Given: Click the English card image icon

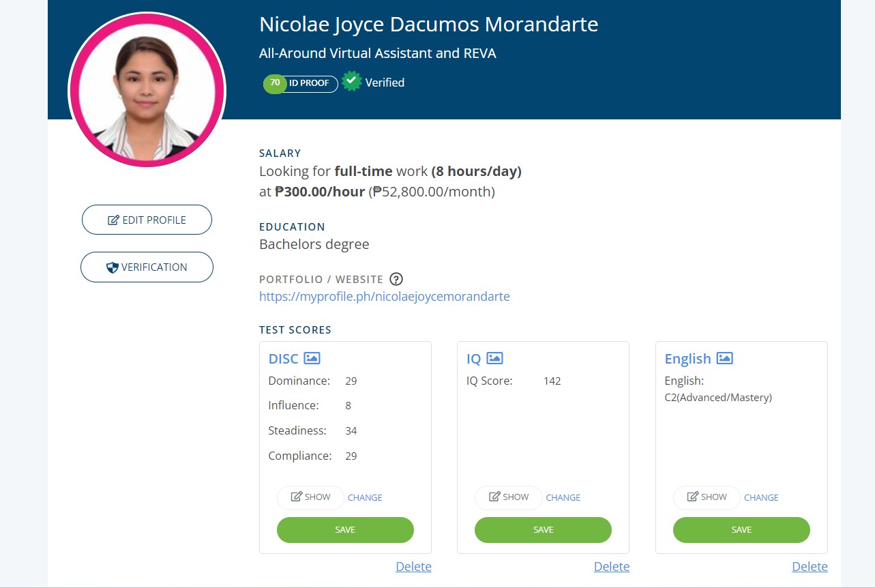Looking at the screenshot, I should coord(724,358).
